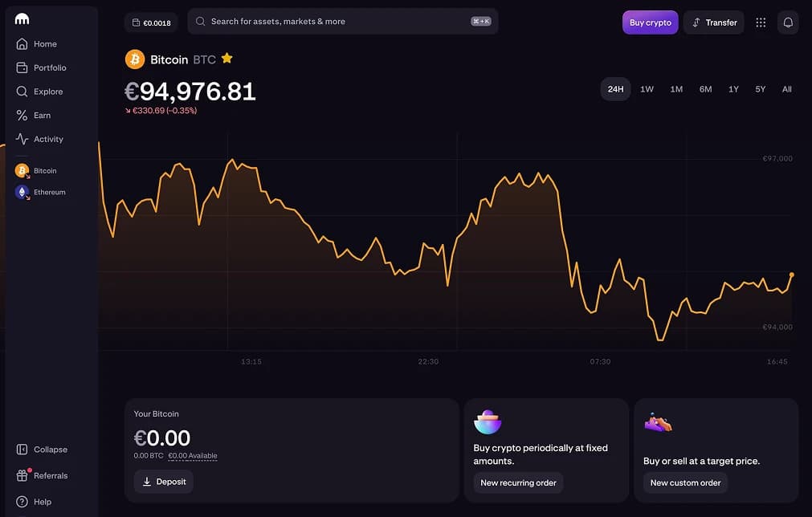Click the Transfer button
Image resolution: width=812 pixels, height=517 pixels.
(x=714, y=22)
